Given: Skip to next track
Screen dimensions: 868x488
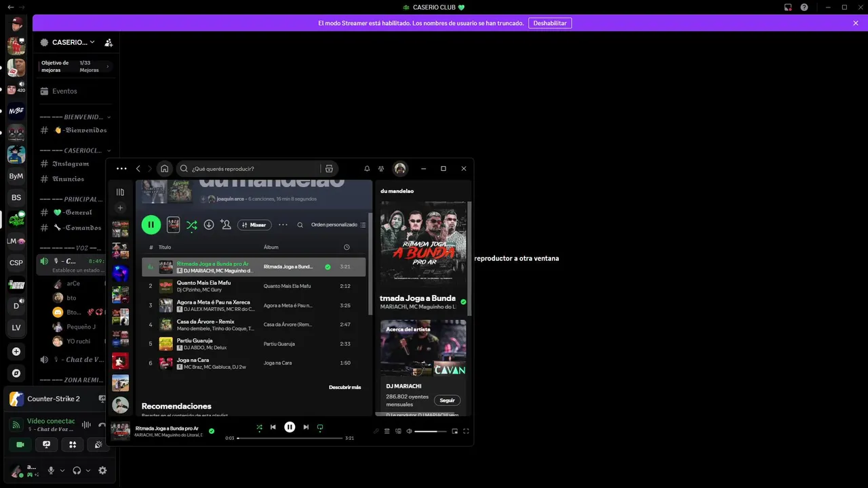Looking at the screenshot, I should (x=306, y=427).
